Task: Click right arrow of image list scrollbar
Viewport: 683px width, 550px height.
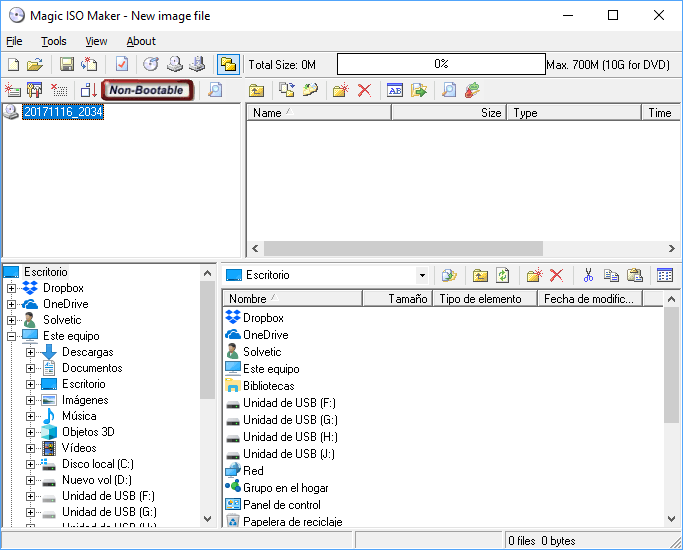Action: (x=671, y=249)
